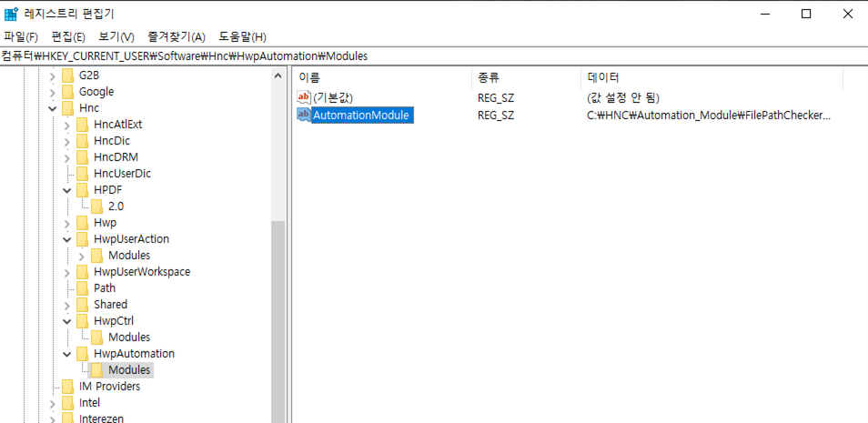Select Modules key under HwpAutomation
Screen dimensions: 868x423
coord(129,370)
